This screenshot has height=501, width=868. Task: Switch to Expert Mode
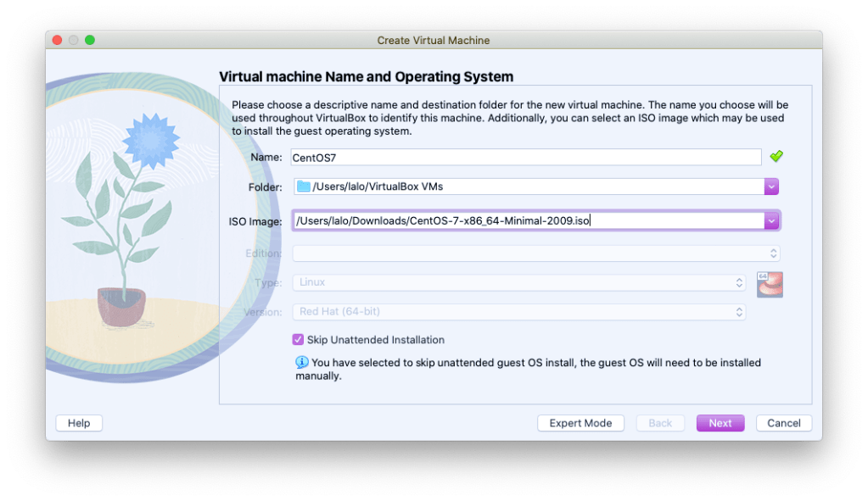[580, 423]
